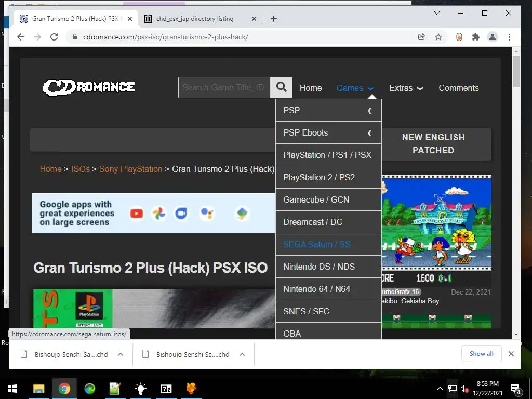
Task: Select Nintendo 64 / N64 menu item
Action: click(x=328, y=289)
